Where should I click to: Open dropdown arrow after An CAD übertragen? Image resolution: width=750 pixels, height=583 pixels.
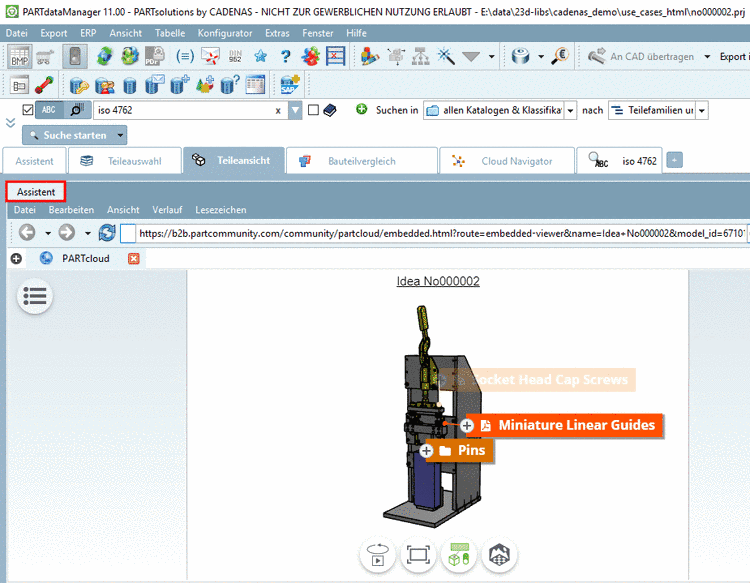707,56
